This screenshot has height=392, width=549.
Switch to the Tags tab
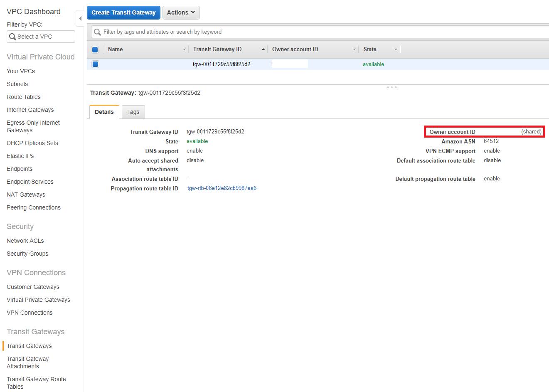(x=133, y=112)
